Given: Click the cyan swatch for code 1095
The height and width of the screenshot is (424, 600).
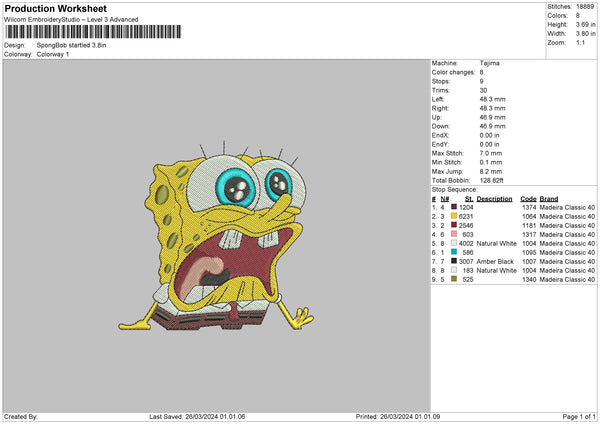Looking at the screenshot, I should click(x=455, y=252).
